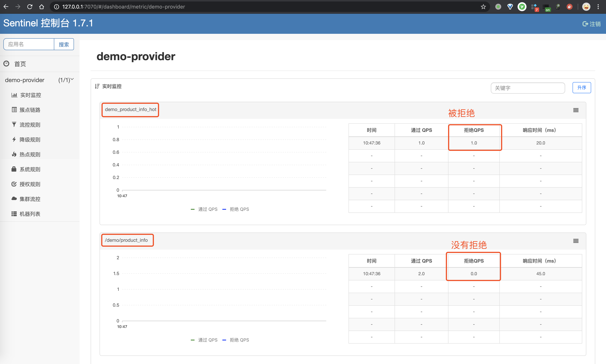
Task: Toggle 拒绝 QPS legend on top chart
Action: click(236, 209)
